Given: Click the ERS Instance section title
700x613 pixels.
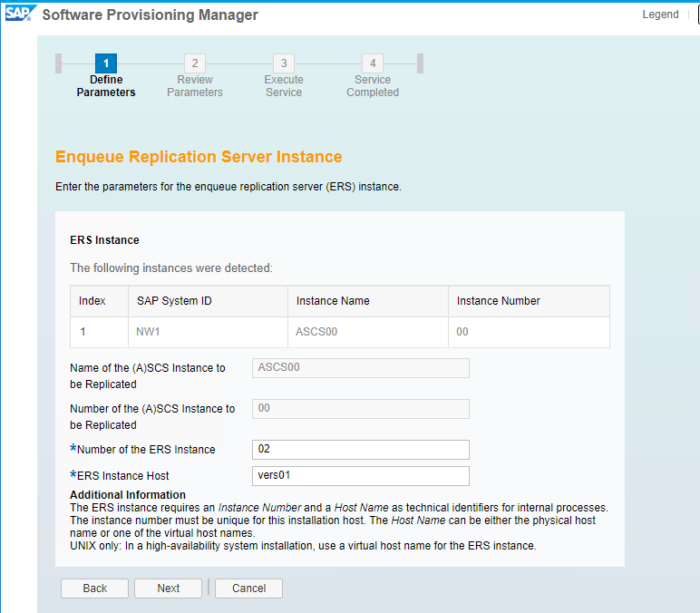Looking at the screenshot, I should click(x=104, y=240).
